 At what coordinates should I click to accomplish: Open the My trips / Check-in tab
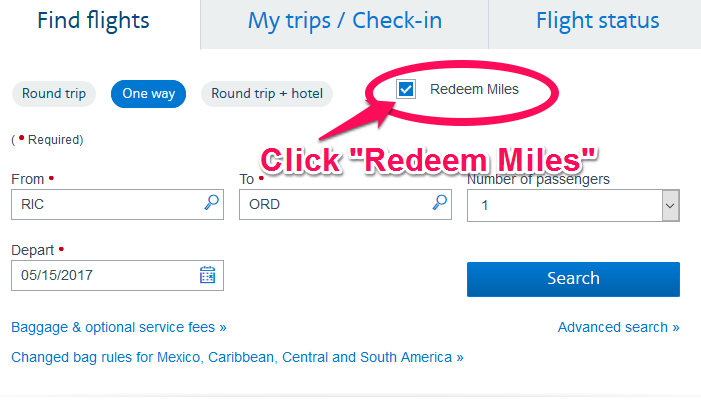click(x=345, y=21)
